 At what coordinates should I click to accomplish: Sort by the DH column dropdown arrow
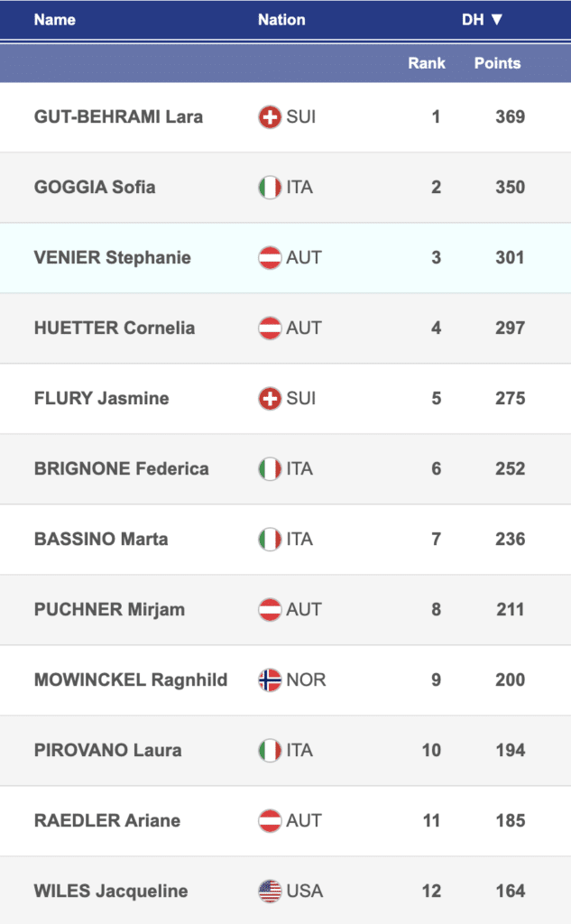click(x=497, y=20)
